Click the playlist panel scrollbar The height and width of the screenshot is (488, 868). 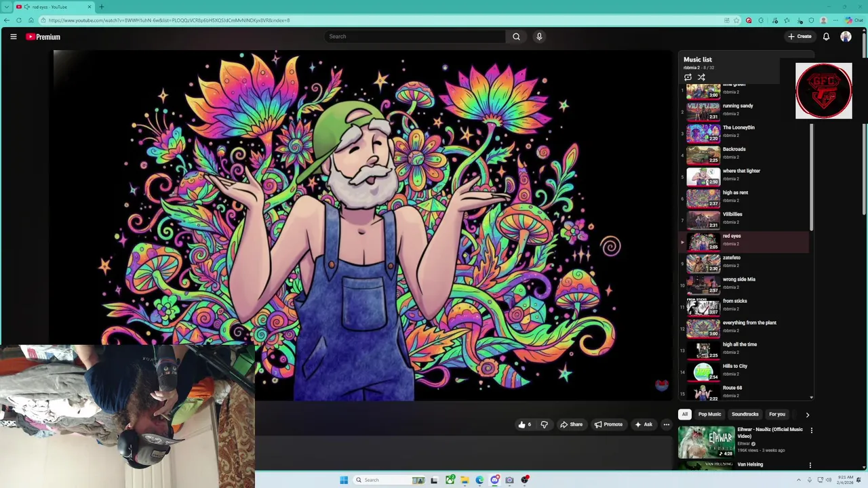coord(812,178)
